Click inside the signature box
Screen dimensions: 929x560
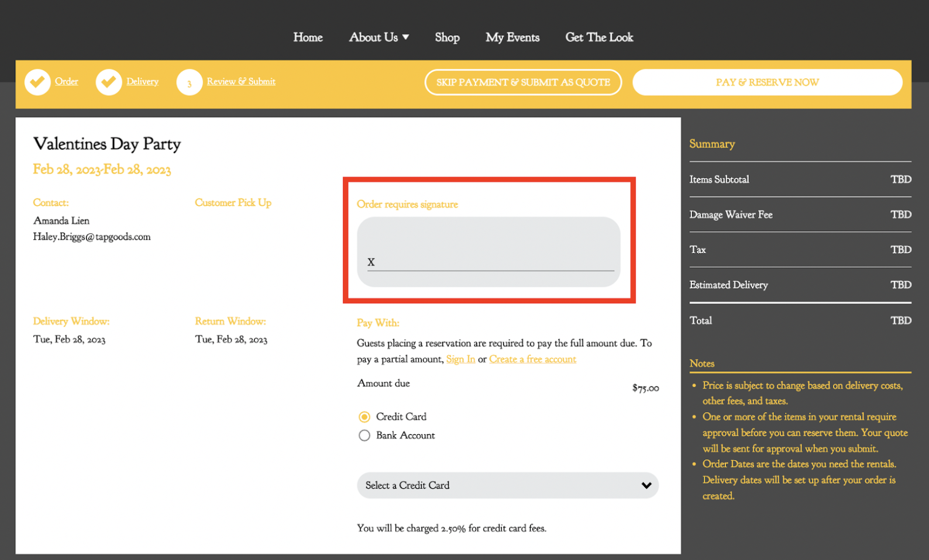click(488, 252)
